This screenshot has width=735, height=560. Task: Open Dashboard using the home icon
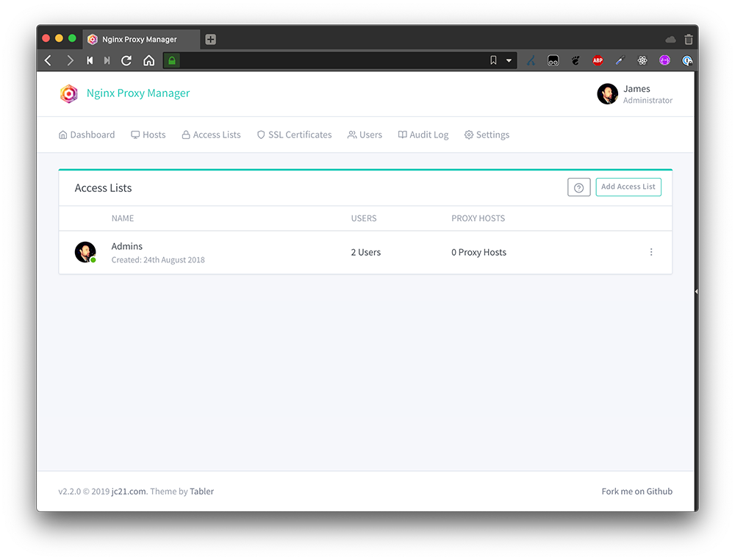click(62, 134)
